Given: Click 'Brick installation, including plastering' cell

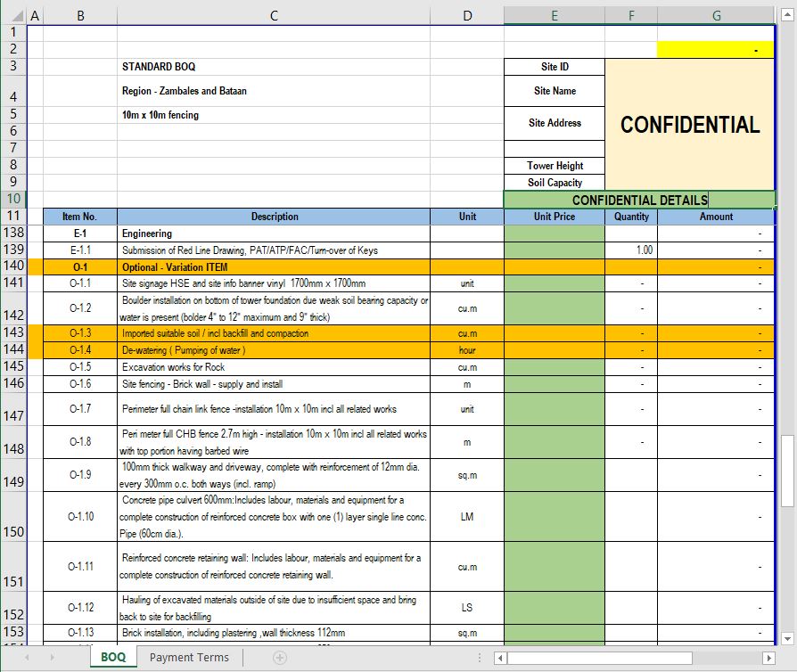Looking at the screenshot, I should 274,633.
